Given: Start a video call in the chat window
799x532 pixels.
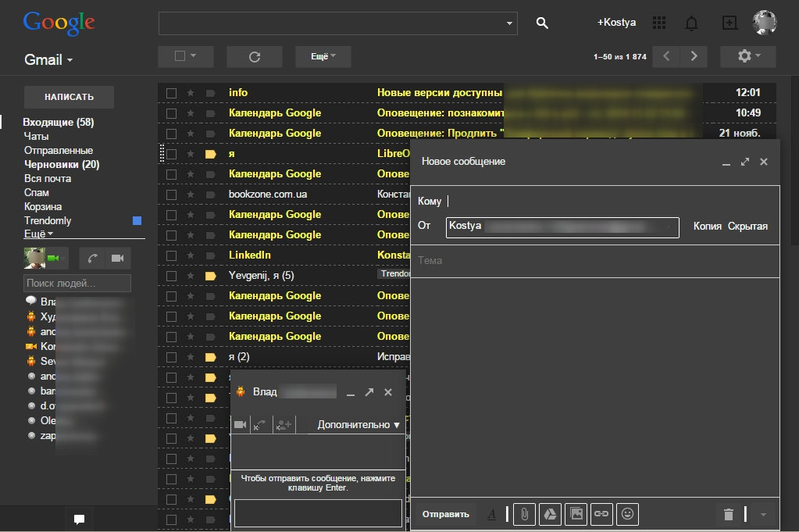Looking at the screenshot, I should (x=241, y=424).
